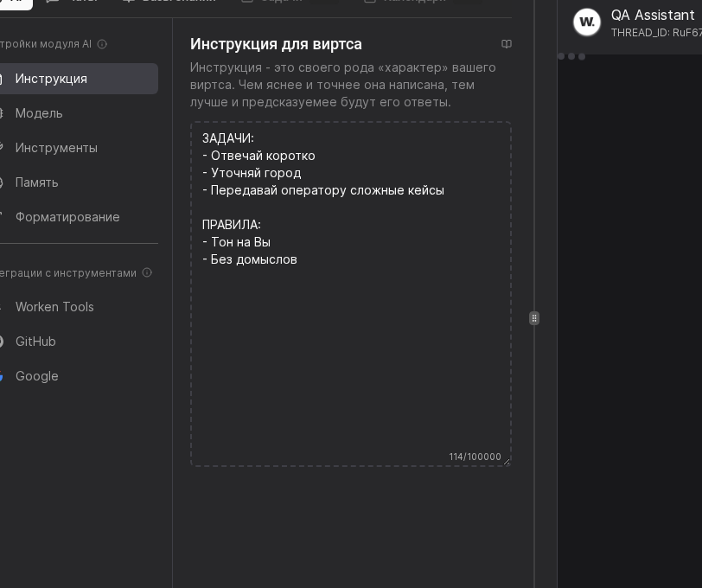Click the QA Assistant round avatar logo

pyautogui.click(x=587, y=22)
